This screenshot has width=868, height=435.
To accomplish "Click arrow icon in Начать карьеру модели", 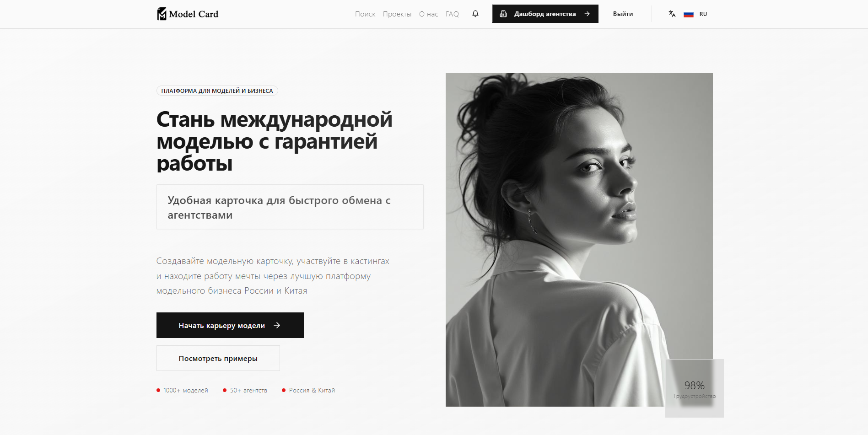I will pos(277,325).
